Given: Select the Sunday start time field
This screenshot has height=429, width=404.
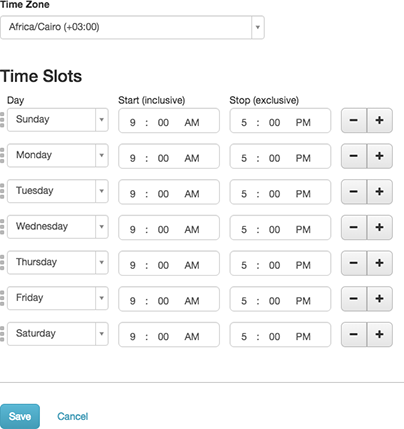Looking at the screenshot, I should click(169, 120).
